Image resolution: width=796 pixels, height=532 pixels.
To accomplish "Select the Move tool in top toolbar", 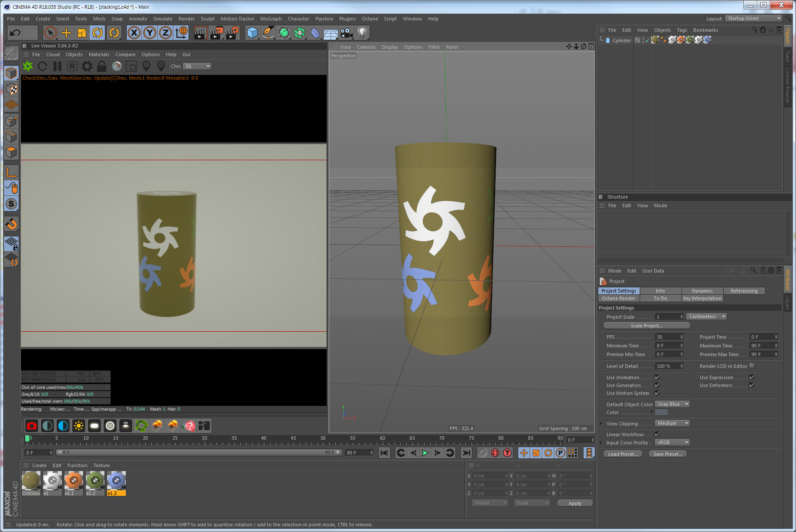I will [66, 33].
